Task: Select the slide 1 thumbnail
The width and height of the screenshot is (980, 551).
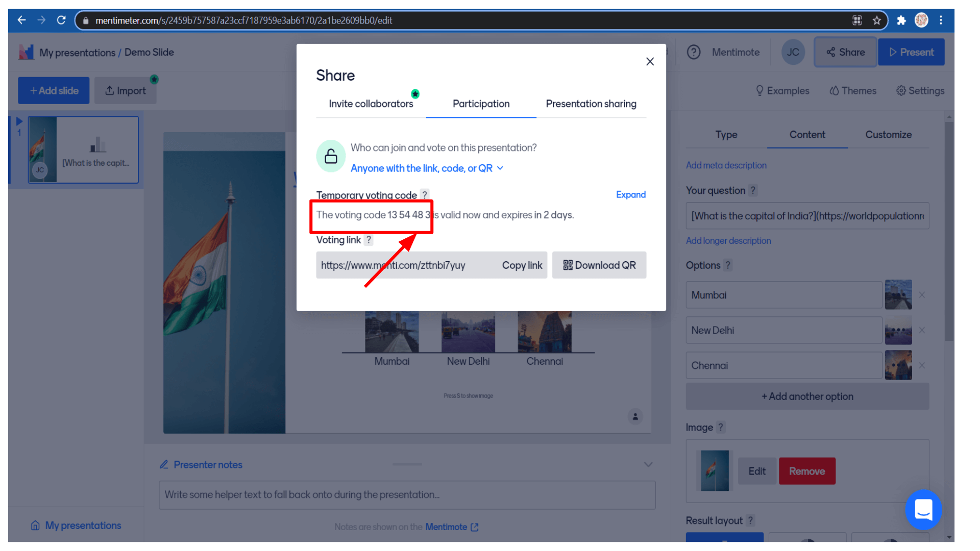Action: coord(83,149)
